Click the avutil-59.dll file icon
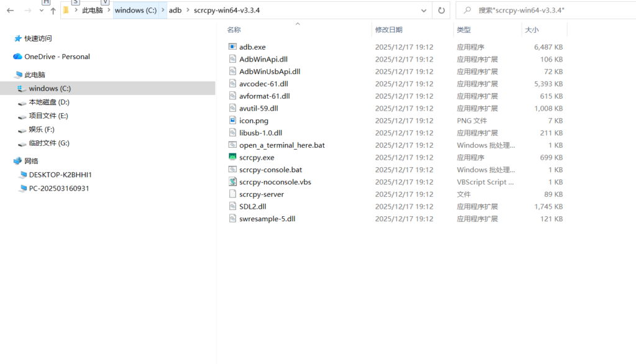Image resolution: width=636 pixels, height=364 pixels. 232,108
